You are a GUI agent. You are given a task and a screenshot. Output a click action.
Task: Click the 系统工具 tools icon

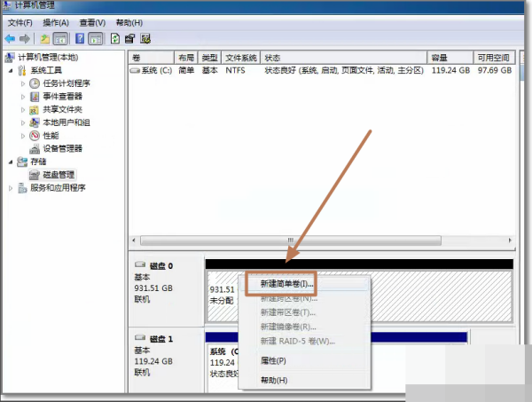point(22,70)
